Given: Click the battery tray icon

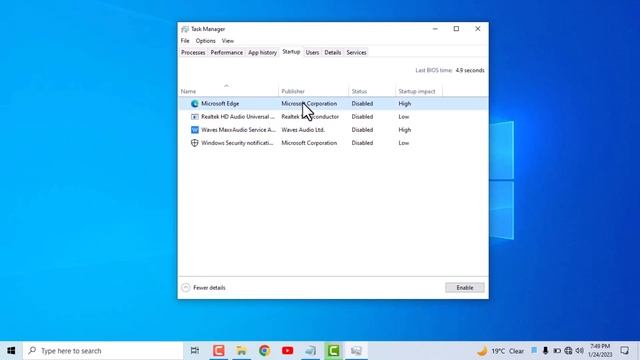Looking at the screenshot, I should (x=557, y=351).
